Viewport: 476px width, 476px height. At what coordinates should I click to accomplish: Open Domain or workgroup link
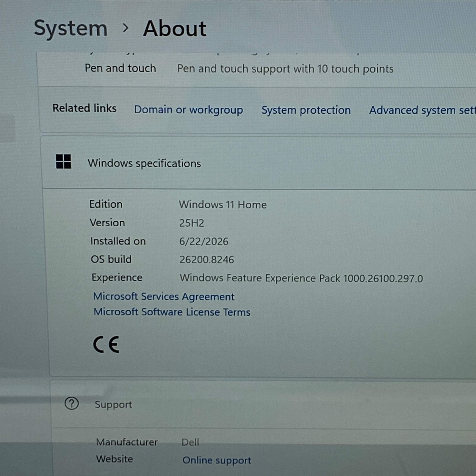[189, 110]
